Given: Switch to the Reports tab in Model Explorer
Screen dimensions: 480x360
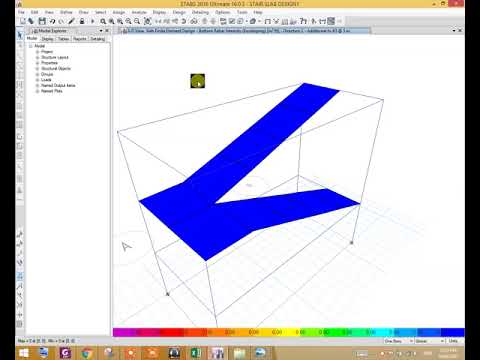Looking at the screenshot, I should point(80,39).
